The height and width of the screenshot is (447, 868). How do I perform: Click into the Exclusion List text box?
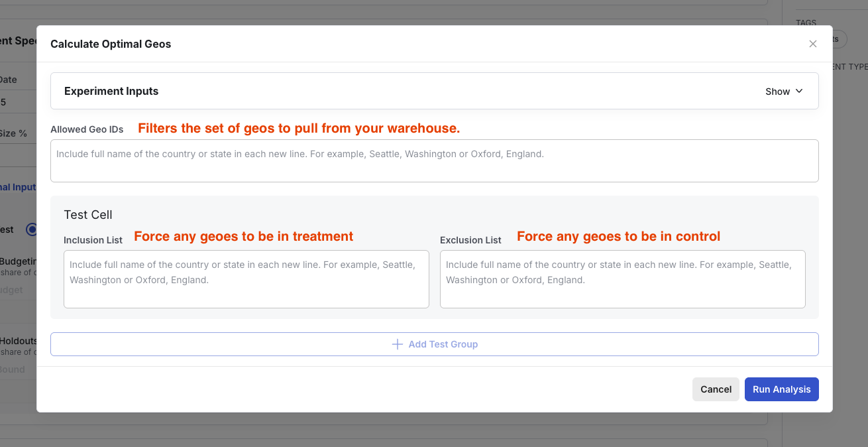623,279
